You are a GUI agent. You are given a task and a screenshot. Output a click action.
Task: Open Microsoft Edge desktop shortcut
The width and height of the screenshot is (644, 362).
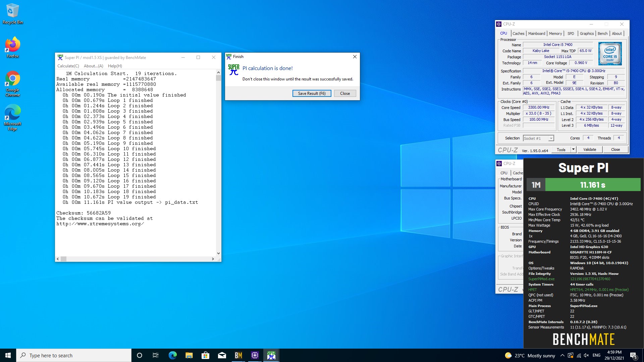pos(12,118)
